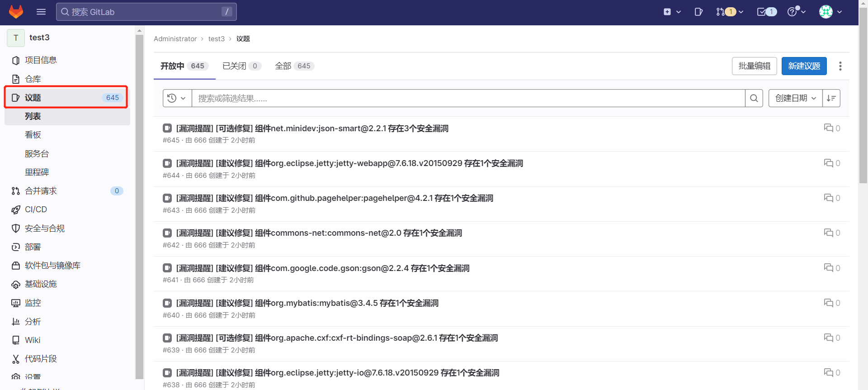Open the json-smart issue #645 link
This screenshot has width=868, height=390.
point(312,128)
